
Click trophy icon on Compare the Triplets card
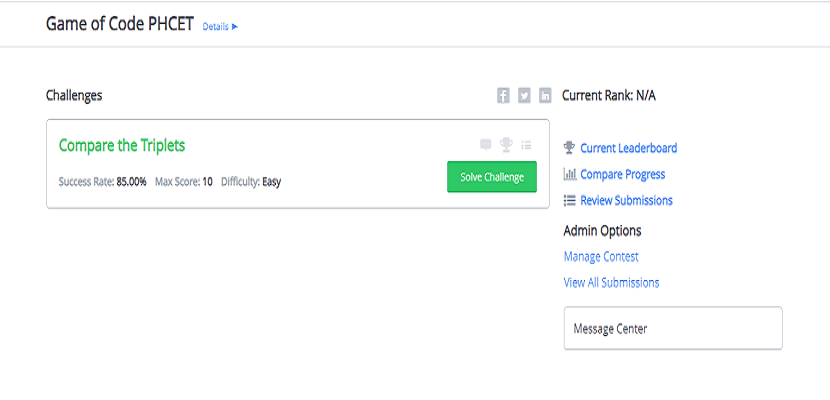pos(506,145)
